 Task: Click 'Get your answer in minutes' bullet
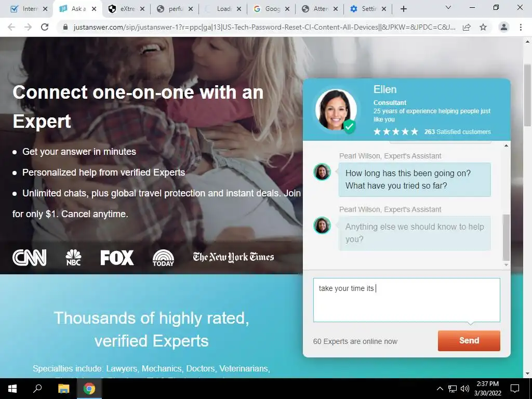point(79,152)
